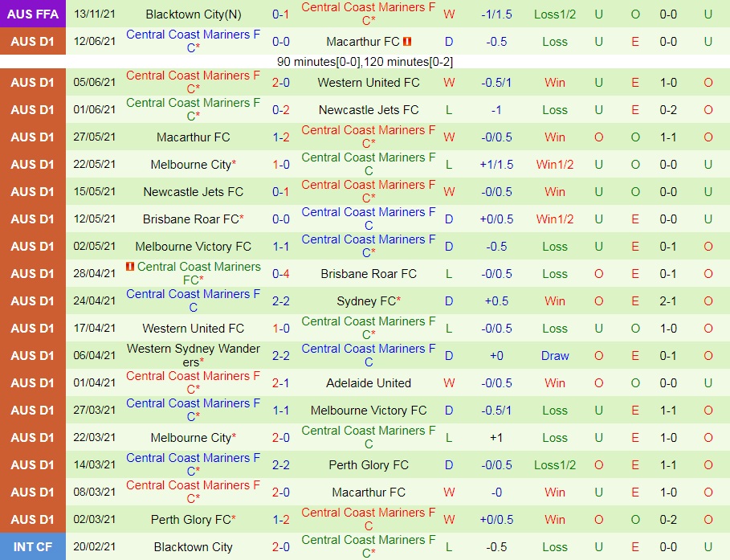Click the Draw result in the 06/04/21 row
This screenshot has width=730, height=560.
555,356
